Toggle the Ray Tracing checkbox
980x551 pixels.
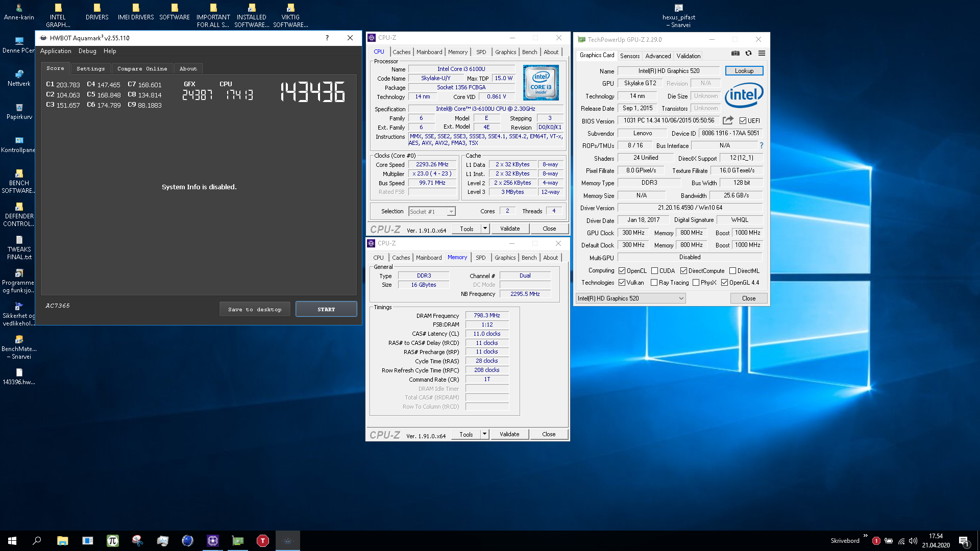tap(654, 283)
